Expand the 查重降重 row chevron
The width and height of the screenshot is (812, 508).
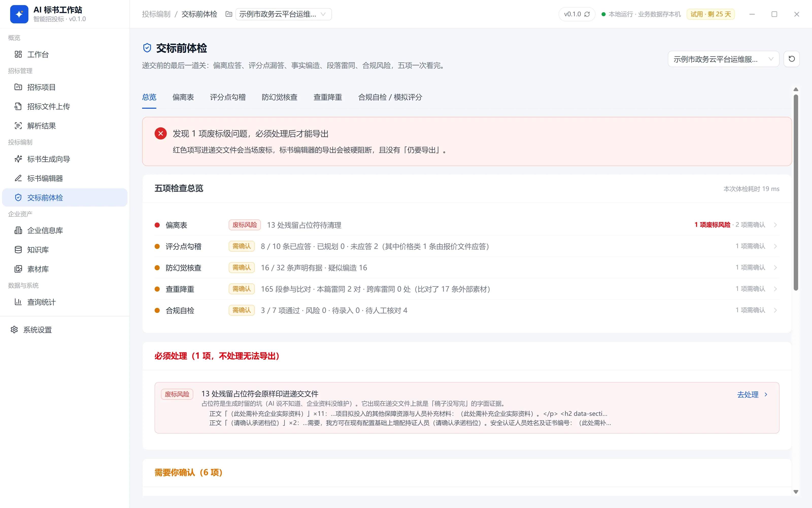(775, 289)
